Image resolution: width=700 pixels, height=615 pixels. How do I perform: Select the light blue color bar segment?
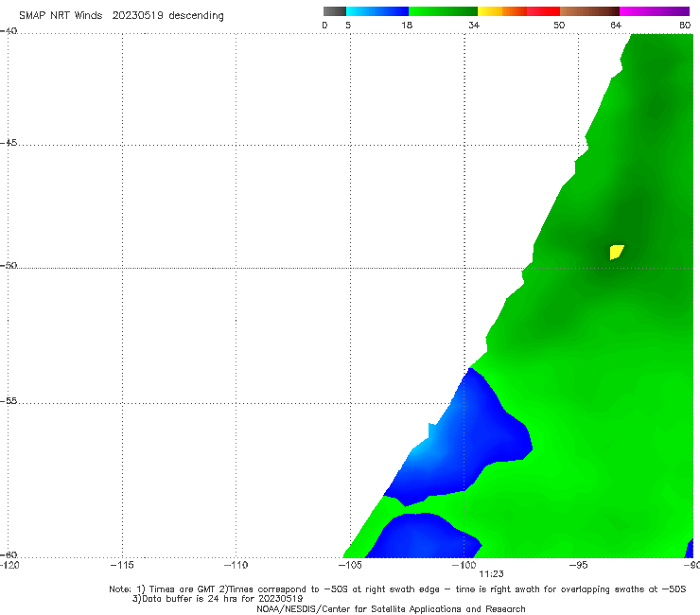(377, 11)
